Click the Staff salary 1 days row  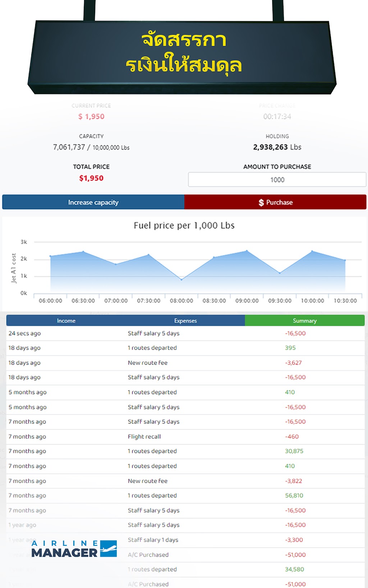(x=185, y=540)
